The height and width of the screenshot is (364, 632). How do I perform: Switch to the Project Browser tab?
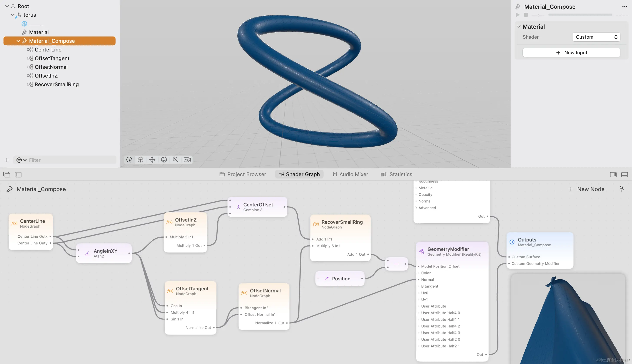243,174
